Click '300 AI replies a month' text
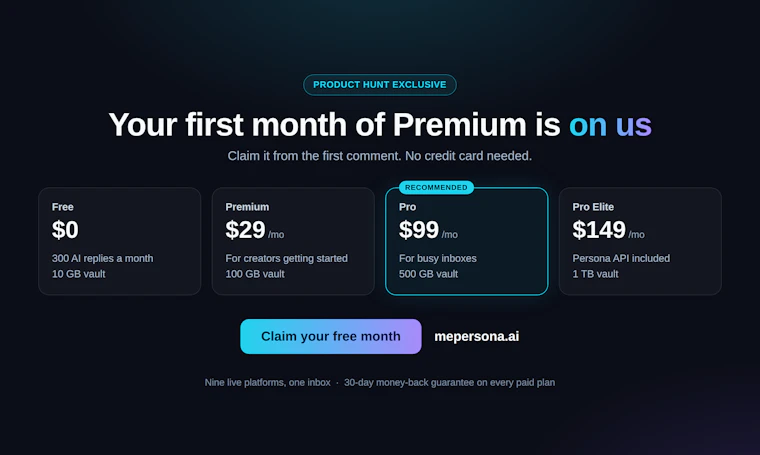 click(102, 258)
